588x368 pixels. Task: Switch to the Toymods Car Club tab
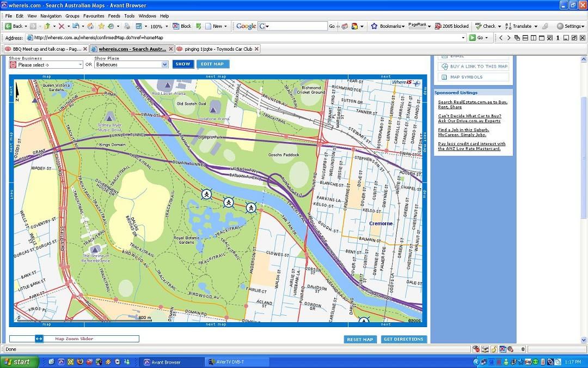pos(218,49)
